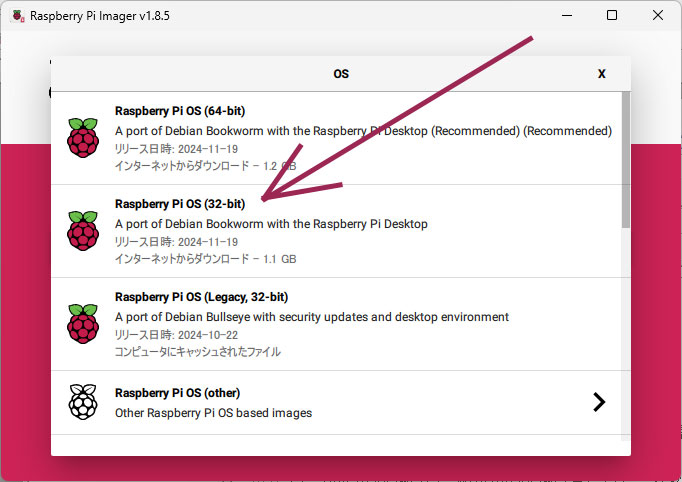Screen dimensions: 682x482
Task: Click the raspberry icon for Legacy 32-bit OS
Action: [83, 324]
